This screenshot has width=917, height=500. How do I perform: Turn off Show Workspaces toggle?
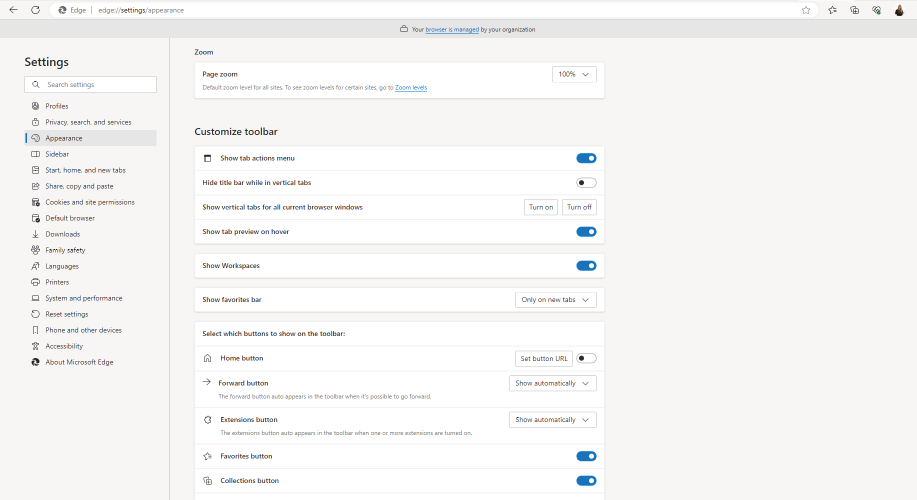coord(586,266)
